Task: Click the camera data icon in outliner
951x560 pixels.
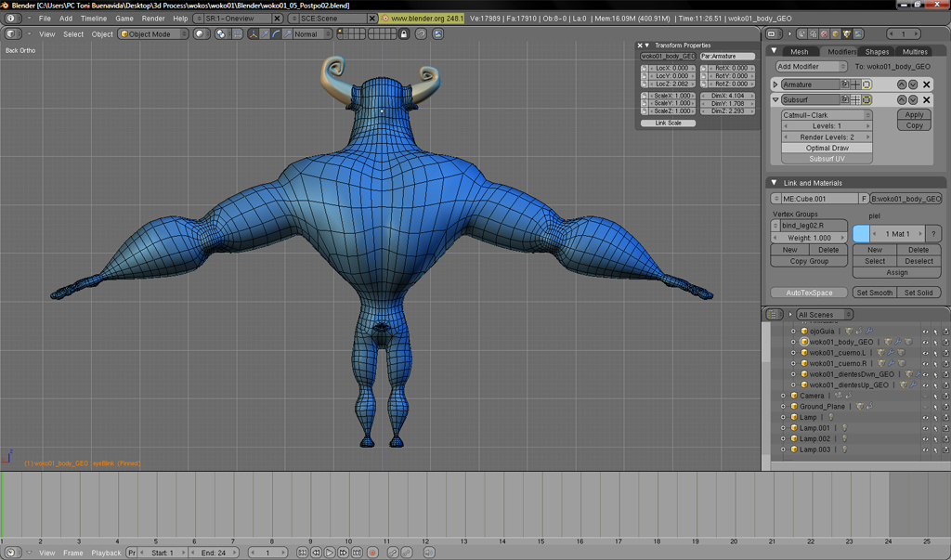Action: tap(838, 396)
